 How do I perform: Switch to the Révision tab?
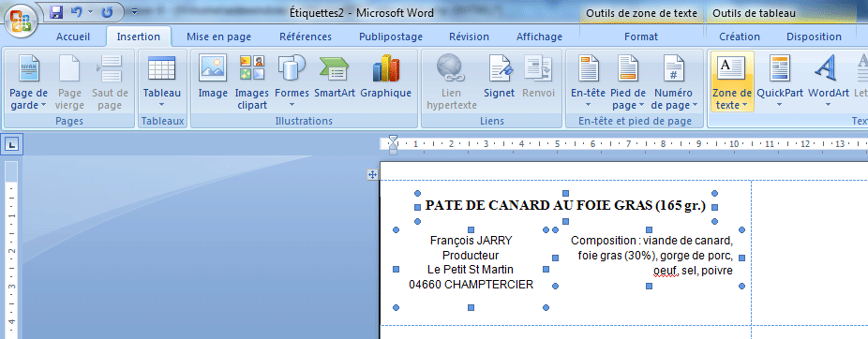(469, 37)
